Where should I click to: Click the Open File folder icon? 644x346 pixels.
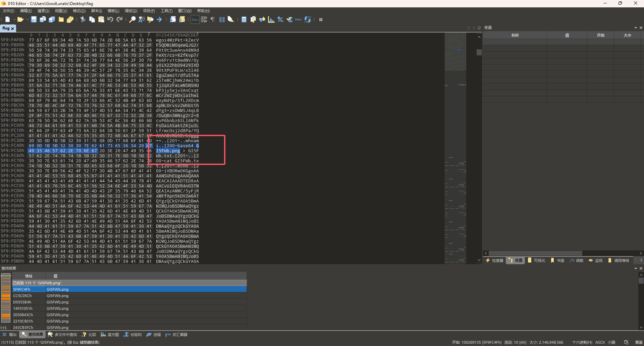[x=20, y=19]
